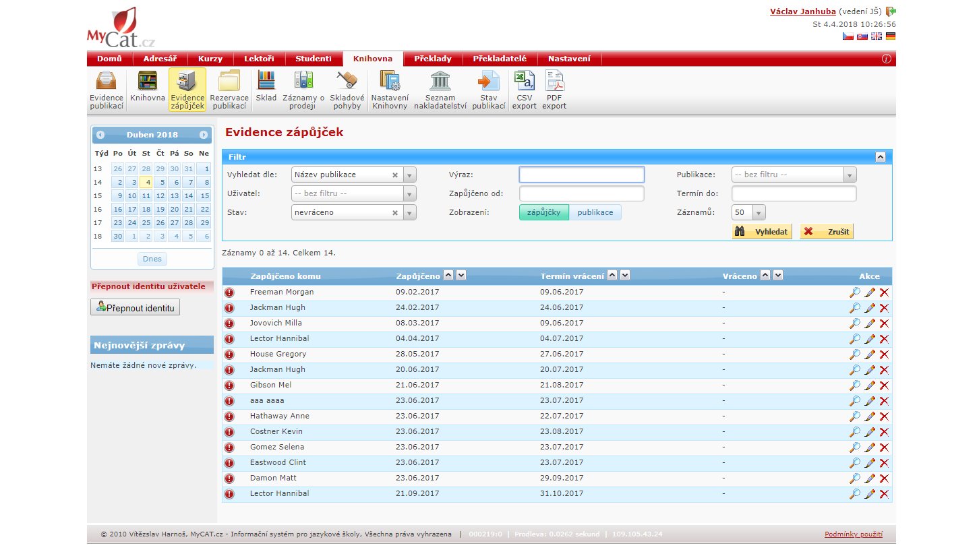
Task: Open Rezervace publikací folder icon
Action: click(x=229, y=90)
